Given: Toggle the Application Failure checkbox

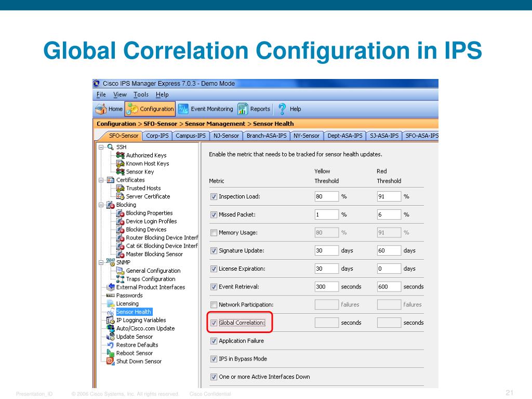Looking at the screenshot, I should coord(214,341).
